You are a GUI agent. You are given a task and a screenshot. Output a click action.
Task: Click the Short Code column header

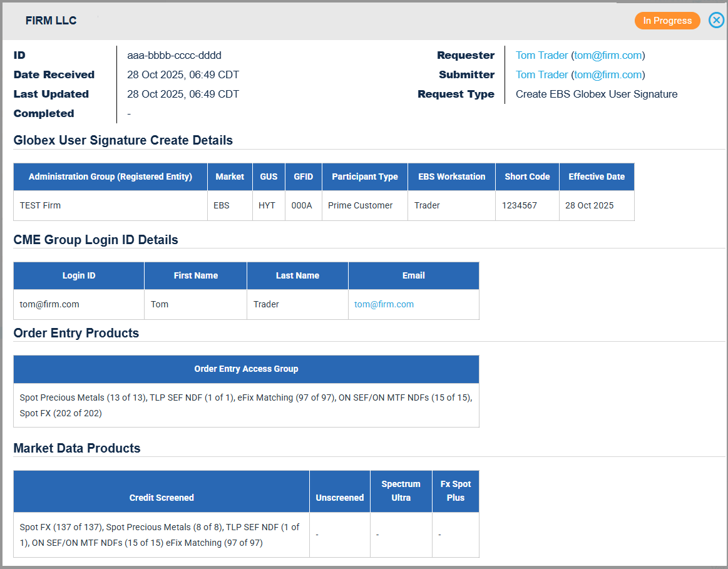coord(527,177)
